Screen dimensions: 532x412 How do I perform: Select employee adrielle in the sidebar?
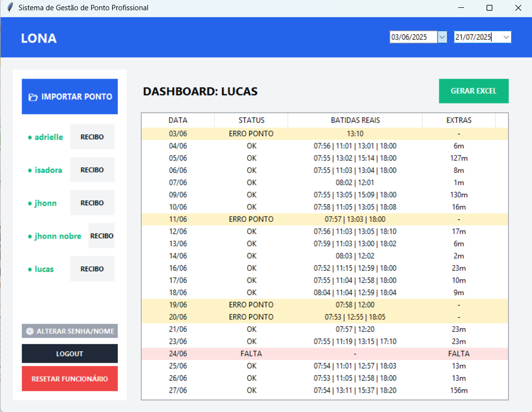point(48,137)
